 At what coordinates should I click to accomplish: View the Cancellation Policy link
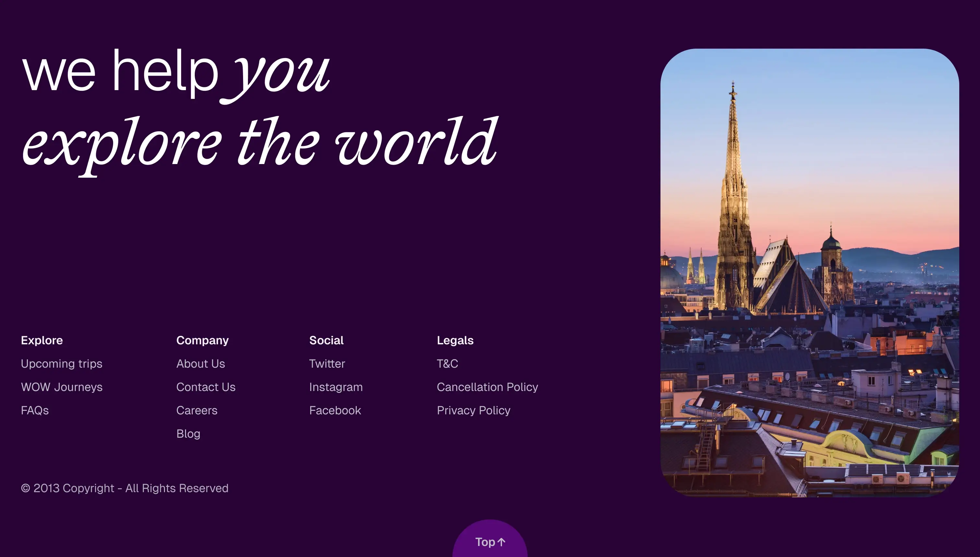[x=487, y=387]
